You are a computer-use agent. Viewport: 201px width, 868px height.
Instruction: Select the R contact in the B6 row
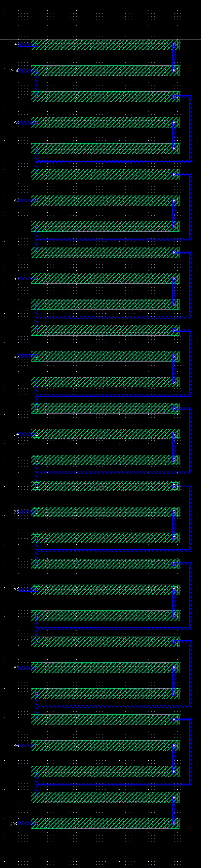point(174,278)
